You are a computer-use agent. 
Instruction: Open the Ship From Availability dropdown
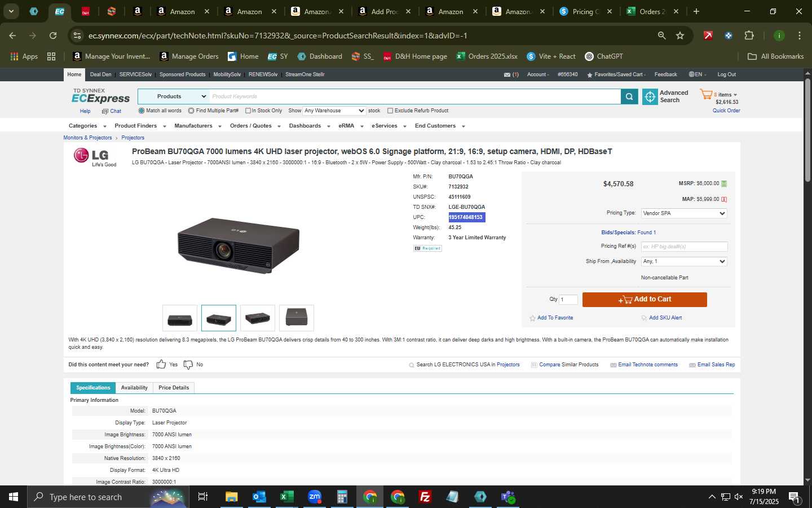[x=684, y=261]
